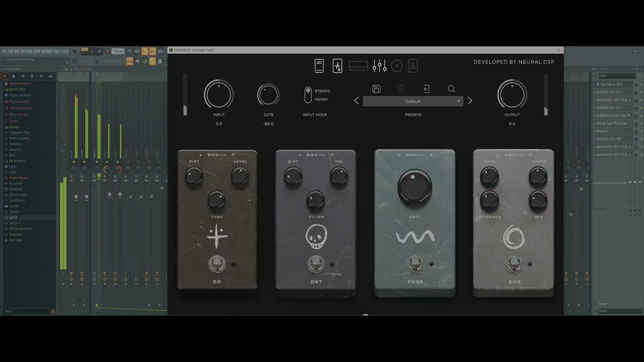The image size is (644, 362).
Task: Click FL Studio stop button
Action: click(99, 51)
